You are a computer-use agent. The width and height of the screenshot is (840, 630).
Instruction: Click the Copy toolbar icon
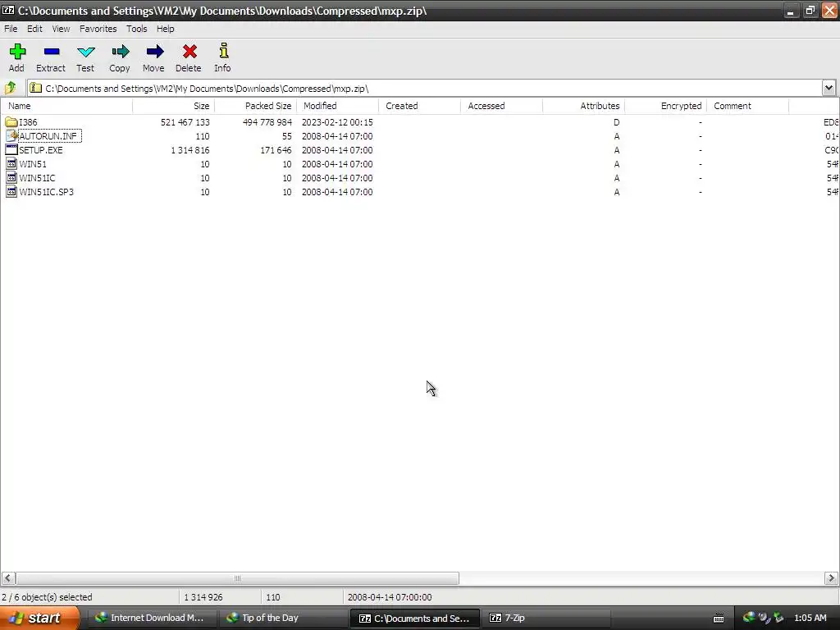[x=120, y=52]
